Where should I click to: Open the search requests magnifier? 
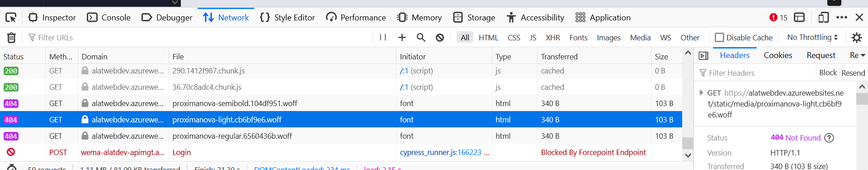[x=421, y=38]
